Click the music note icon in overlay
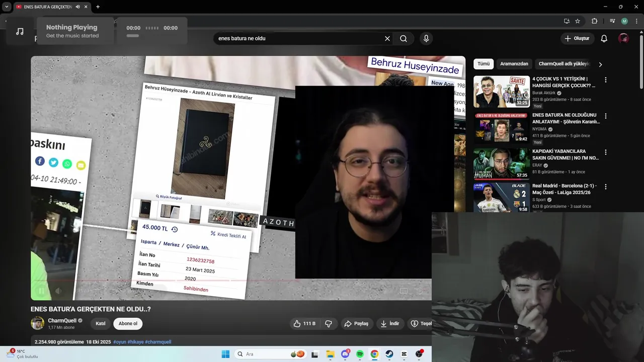This screenshot has height=362, width=644. coord(20,31)
